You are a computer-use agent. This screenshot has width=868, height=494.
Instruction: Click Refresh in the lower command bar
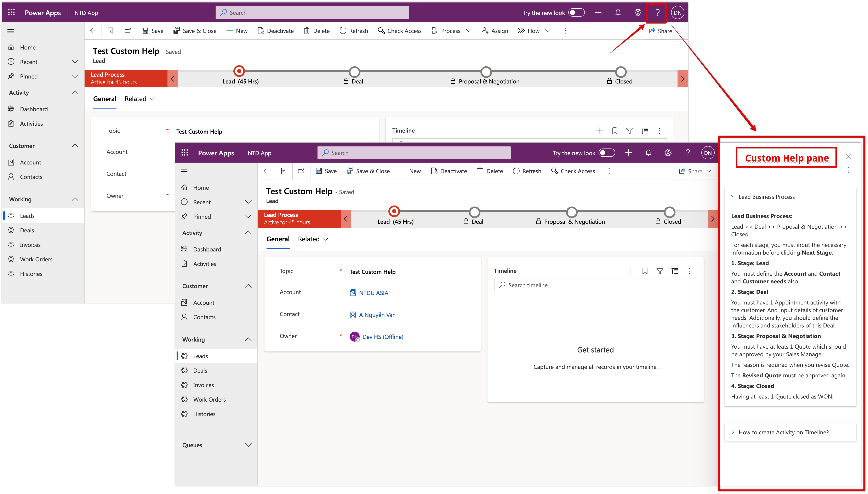point(527,171)
